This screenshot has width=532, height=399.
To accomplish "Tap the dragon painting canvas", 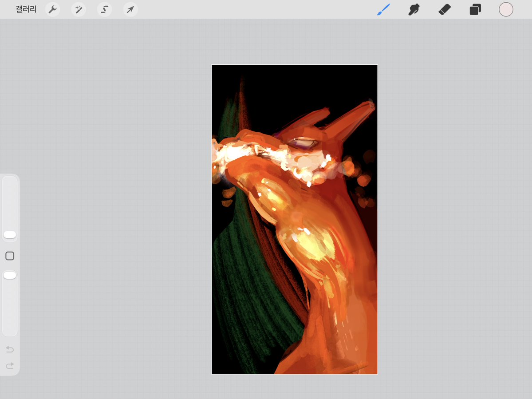I will click(x=295, y=220).
